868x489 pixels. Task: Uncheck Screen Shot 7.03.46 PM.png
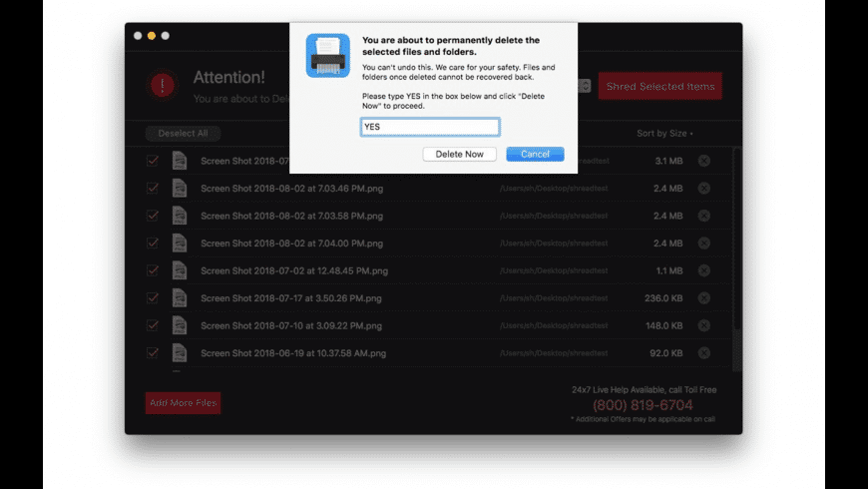point(153,189)
